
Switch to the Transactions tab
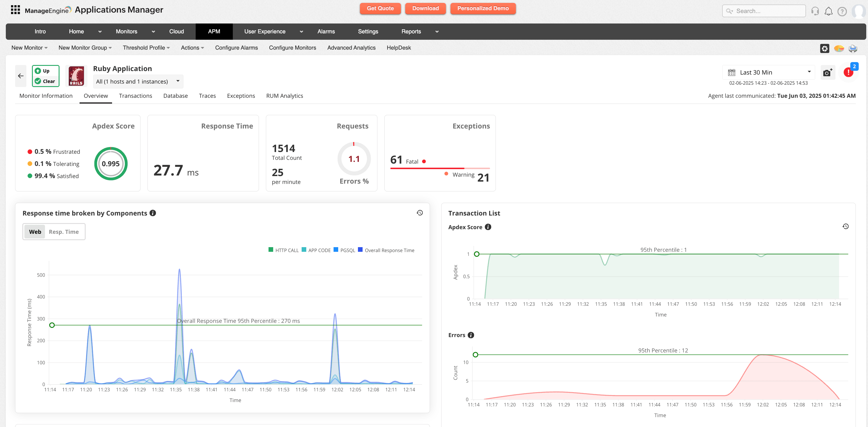136,96
